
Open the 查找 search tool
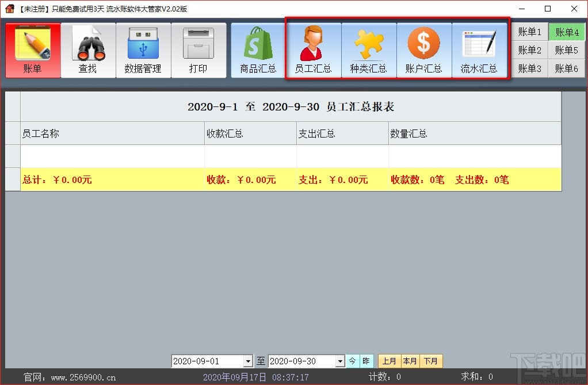(x=88, y=49)
